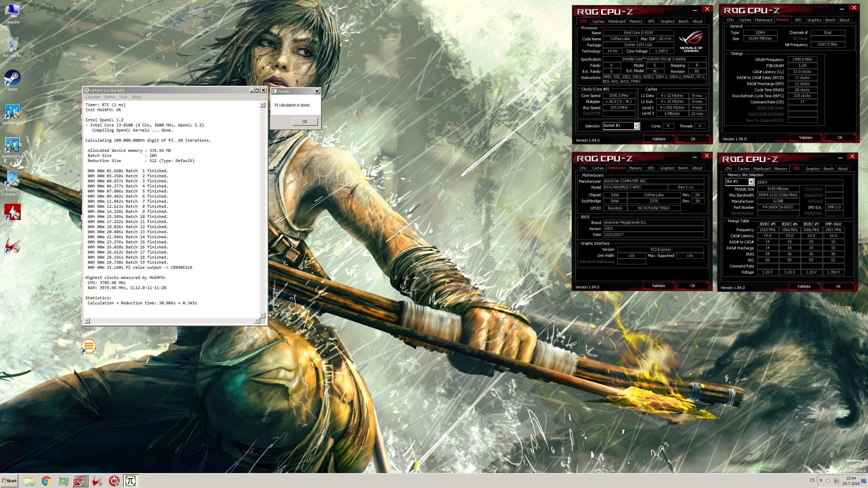Viewport: 868px width, 488px height.
Task: Click OK in the SPD-tab window
Action: [838, 286]
